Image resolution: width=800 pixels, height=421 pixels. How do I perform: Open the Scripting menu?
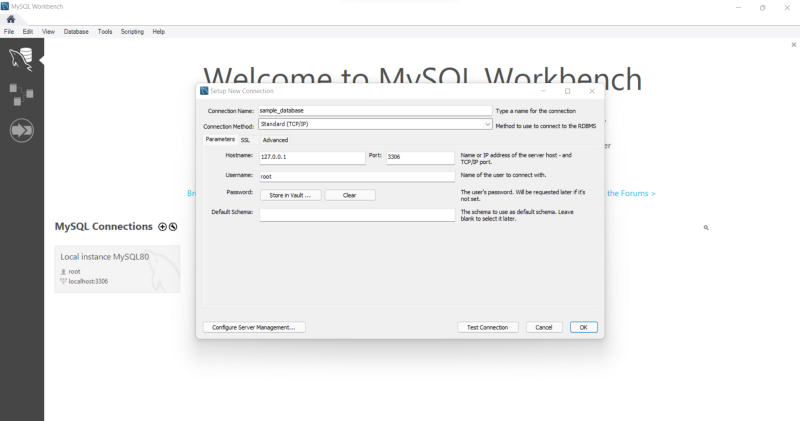tap(132, 32)
